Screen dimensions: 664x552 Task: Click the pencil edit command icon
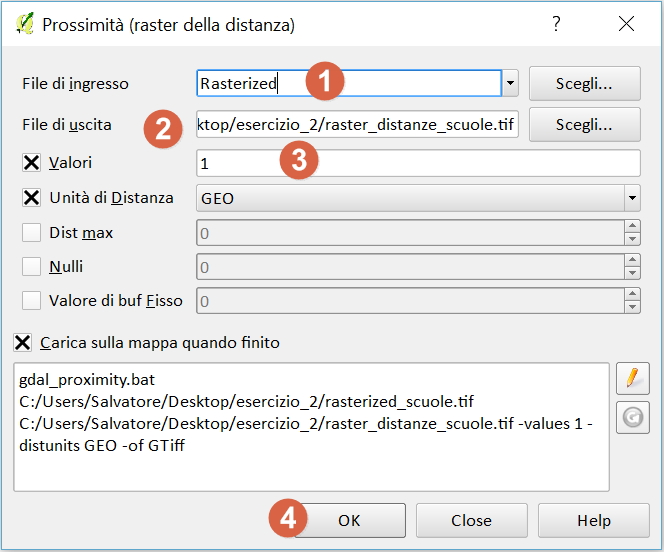(633, 378)
